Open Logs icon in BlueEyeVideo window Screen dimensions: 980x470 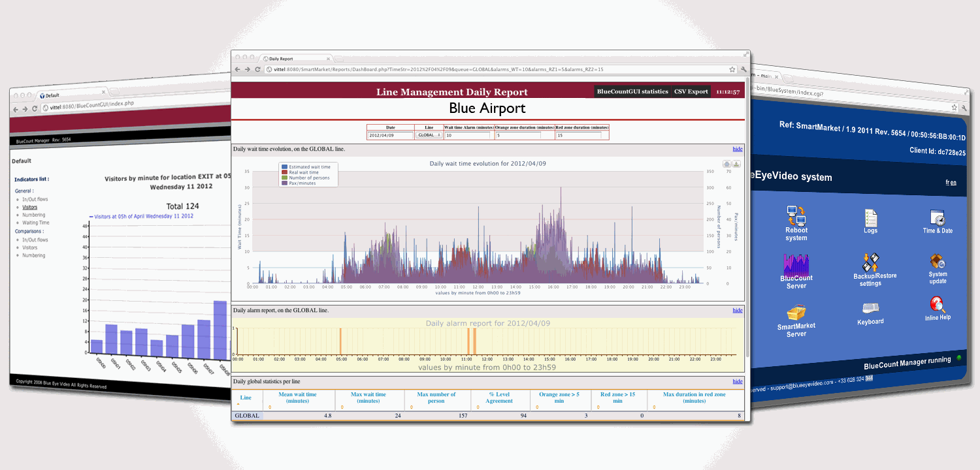tap(870, 217)
